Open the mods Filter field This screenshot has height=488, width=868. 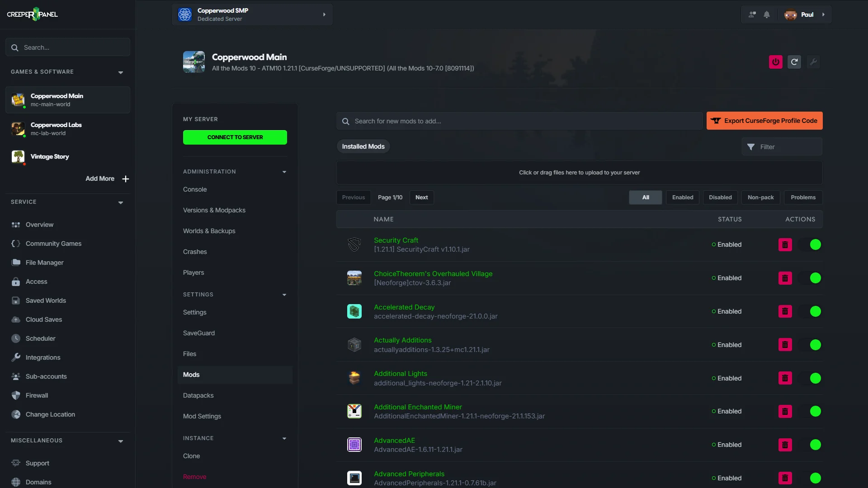click(x=782, y=147)
